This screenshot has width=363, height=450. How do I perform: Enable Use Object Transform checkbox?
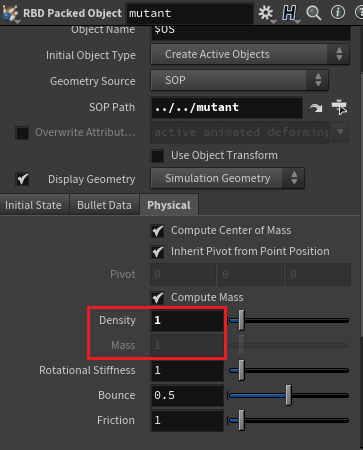[157, 156]
